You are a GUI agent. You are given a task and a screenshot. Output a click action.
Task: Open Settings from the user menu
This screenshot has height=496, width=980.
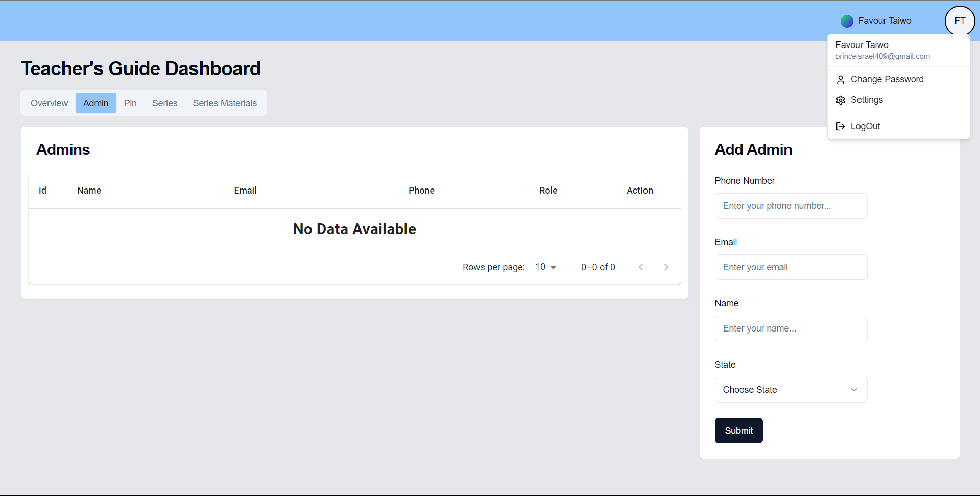click(x=867, y=100)
